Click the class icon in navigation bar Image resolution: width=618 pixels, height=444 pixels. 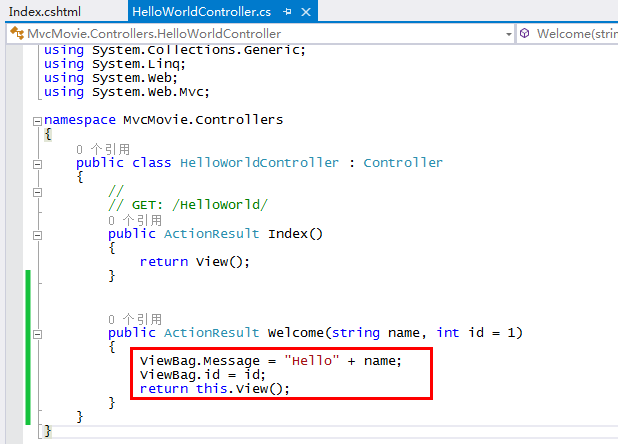(x=17, y=33)
